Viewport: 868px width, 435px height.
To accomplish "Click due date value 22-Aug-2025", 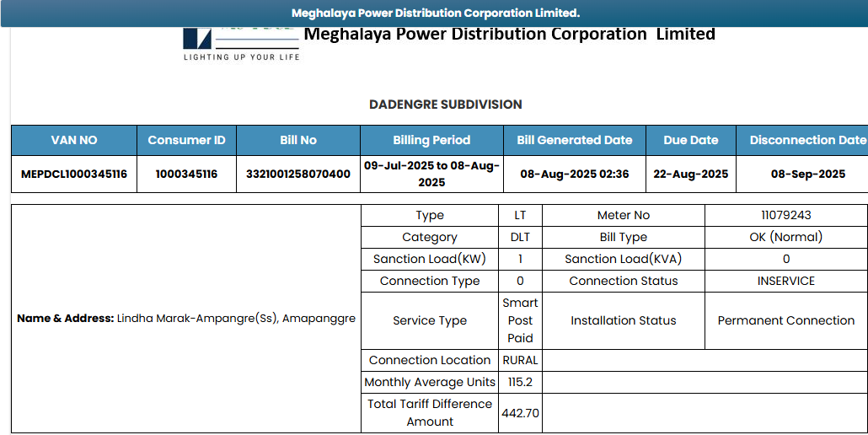I will coord(691,175).
